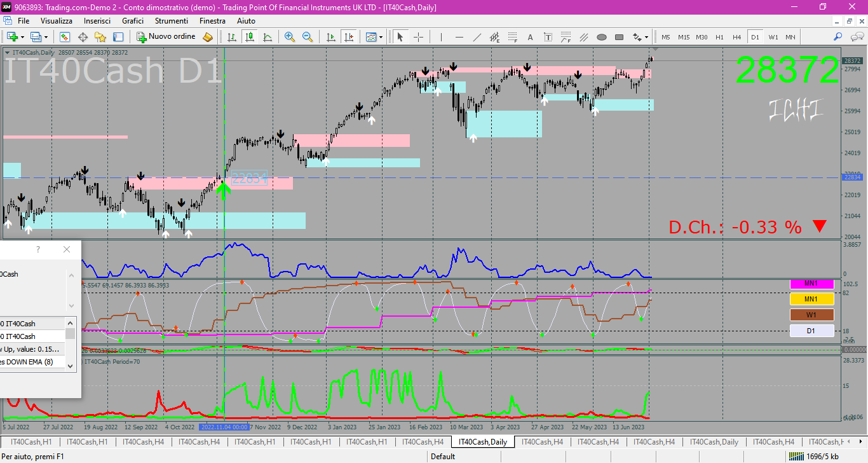Select the D1 timeframe button
The height and width of the screenshot is (463, 868).
point(755,37)
